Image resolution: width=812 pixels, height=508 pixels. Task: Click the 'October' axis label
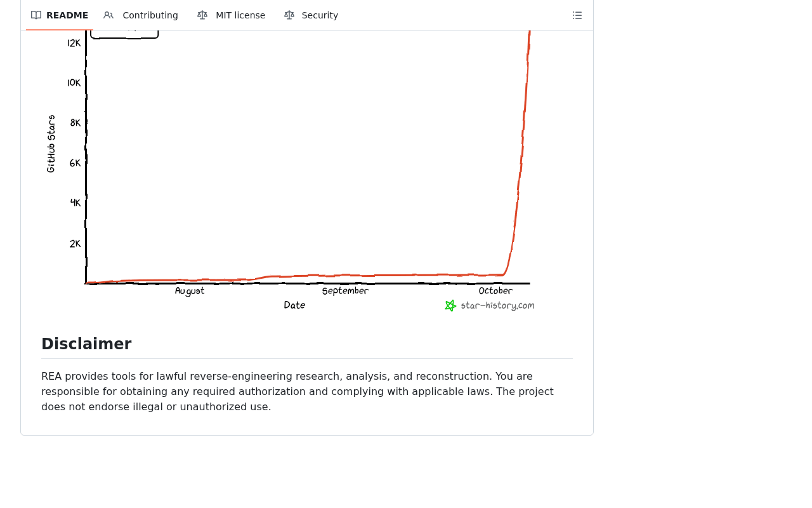(x=495, y=291)
